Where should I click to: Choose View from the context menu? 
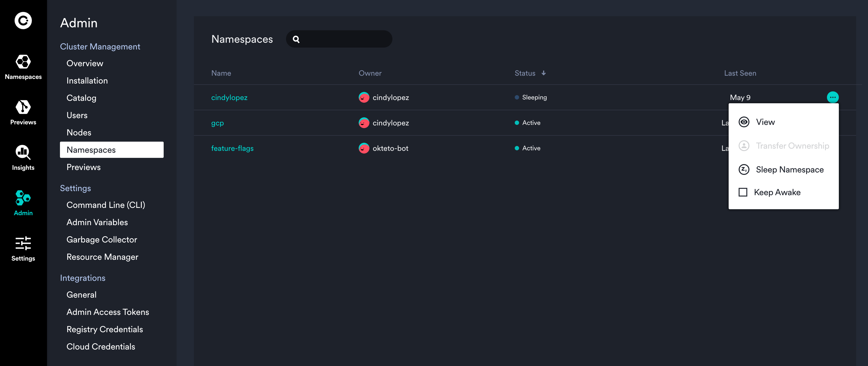coord(765,122)
